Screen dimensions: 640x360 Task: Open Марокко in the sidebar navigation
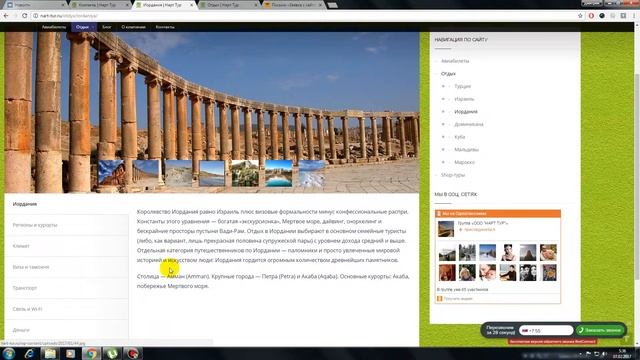coord(464,162)
